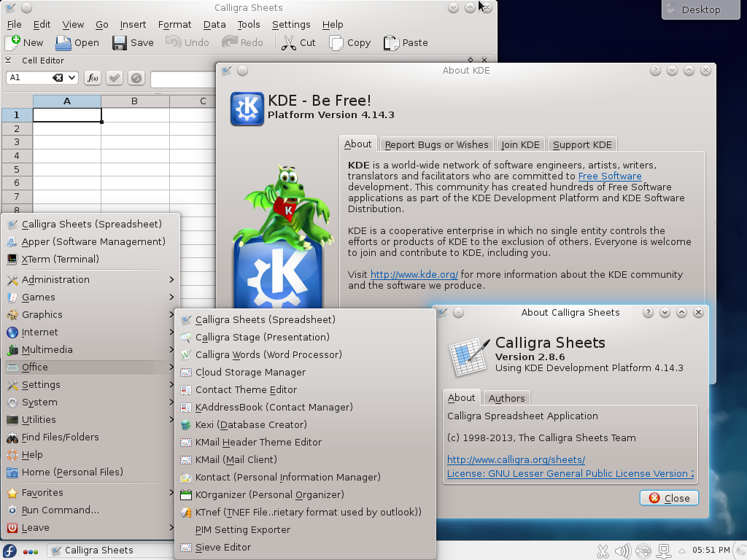Click the volume speaker tray icon
Screen dimensions: 747x560
point(623,551)
